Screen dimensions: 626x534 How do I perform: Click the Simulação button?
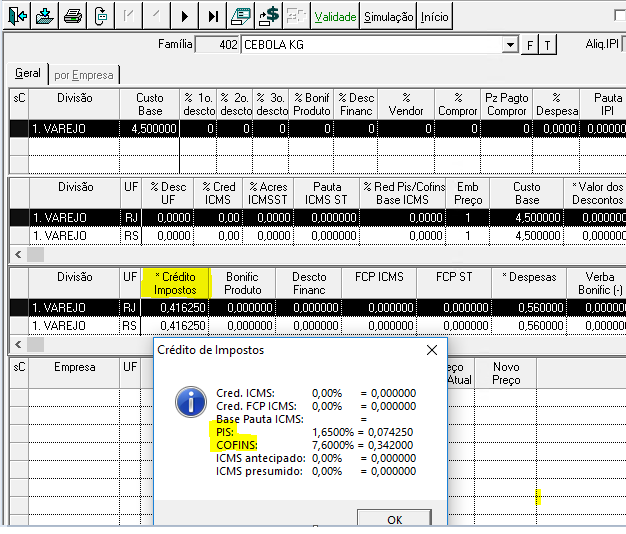click(x=388, y=16)
